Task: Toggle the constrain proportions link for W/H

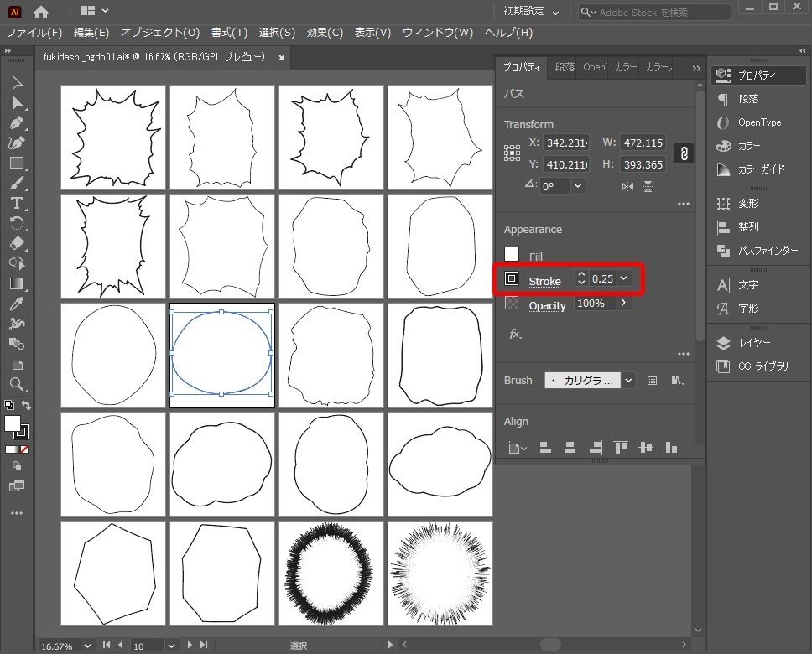Action: pos(684,153)
